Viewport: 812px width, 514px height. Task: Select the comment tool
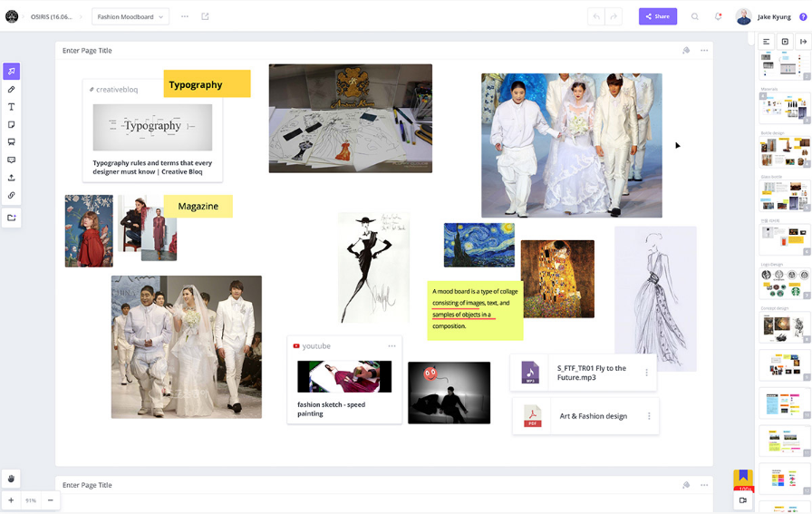coord(12,160)
